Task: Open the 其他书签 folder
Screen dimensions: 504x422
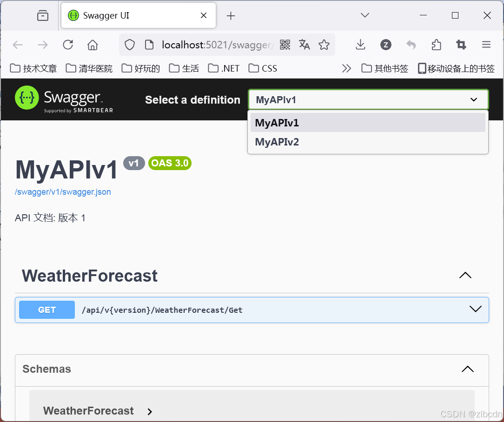Action: (x=385, y=68)
